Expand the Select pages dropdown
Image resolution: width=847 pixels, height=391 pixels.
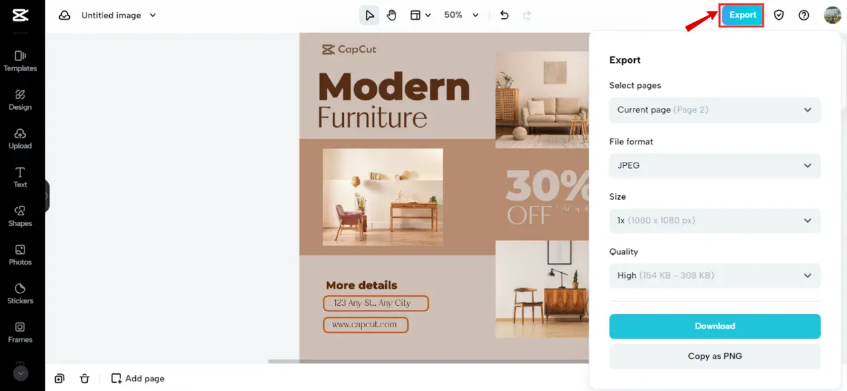715,110
